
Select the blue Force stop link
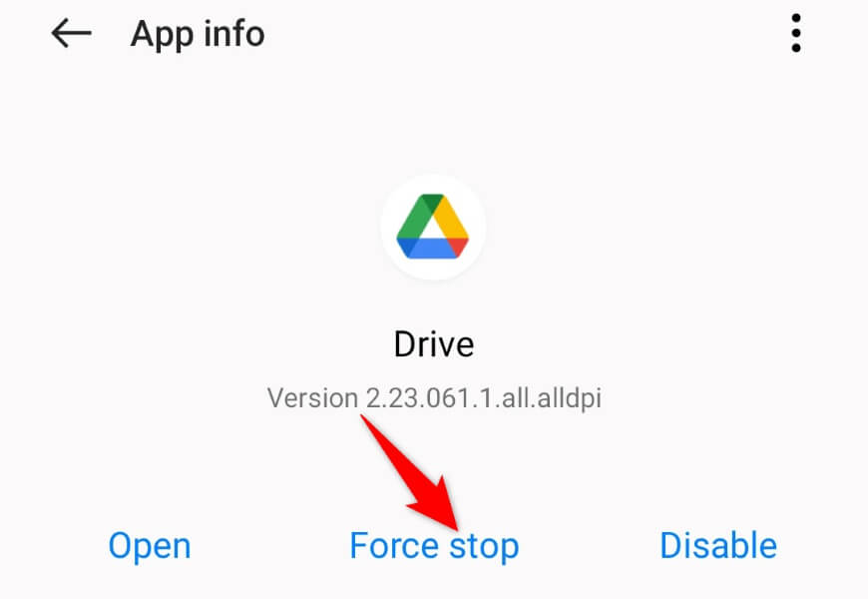point(434,546)
